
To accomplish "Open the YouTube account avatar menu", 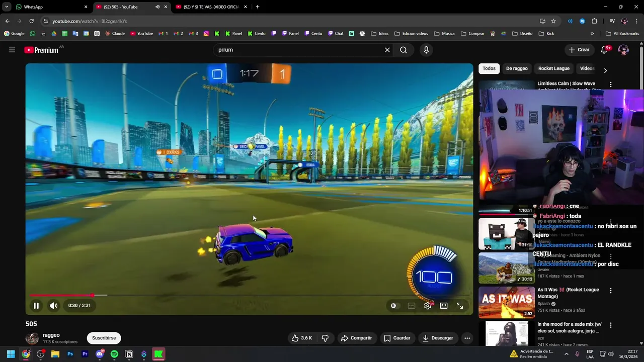I will tap(623, 50).
